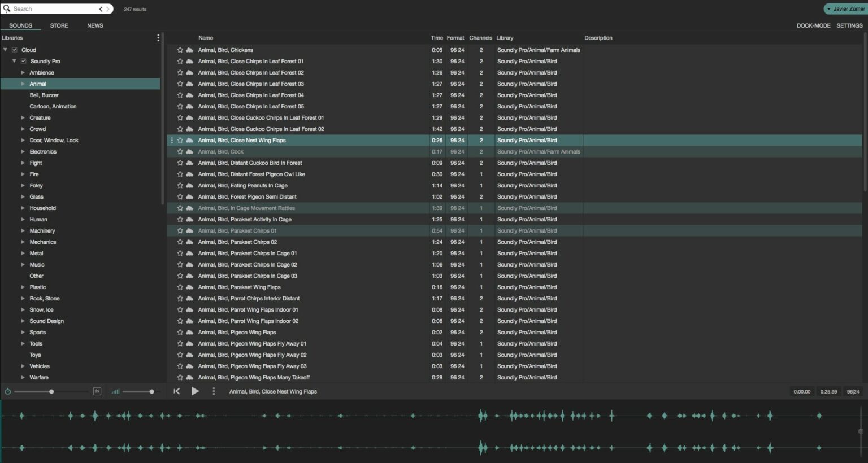
Task: Open SETTINGS in the top right
Action: coord(849,25)
